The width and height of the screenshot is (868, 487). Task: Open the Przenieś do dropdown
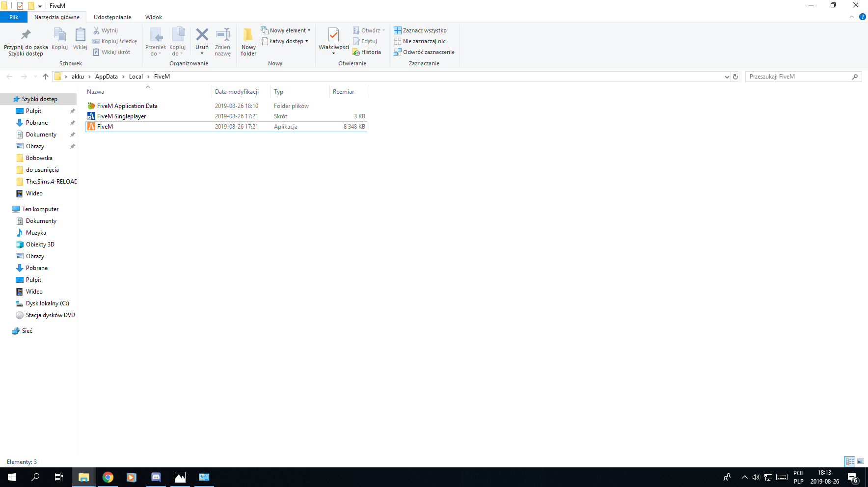tap(156, 42)
